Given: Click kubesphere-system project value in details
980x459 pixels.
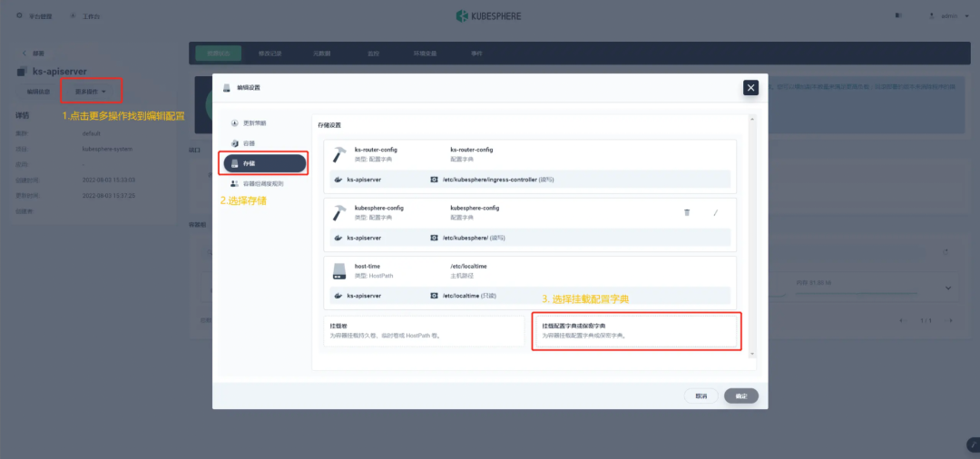Looking at the screenshot, I should pyautogui.click(x=107, y=150).
